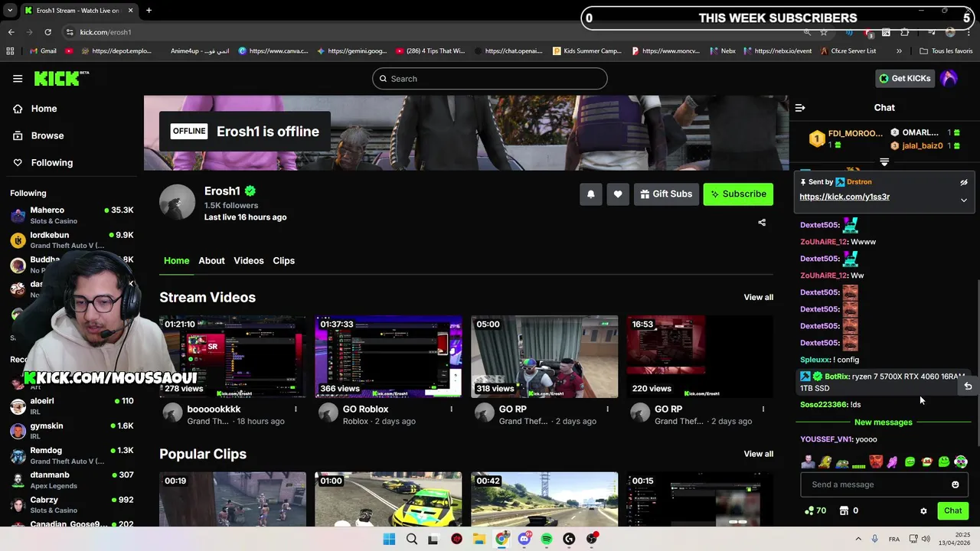Open the Kick hamburger menu

point(18,79)
